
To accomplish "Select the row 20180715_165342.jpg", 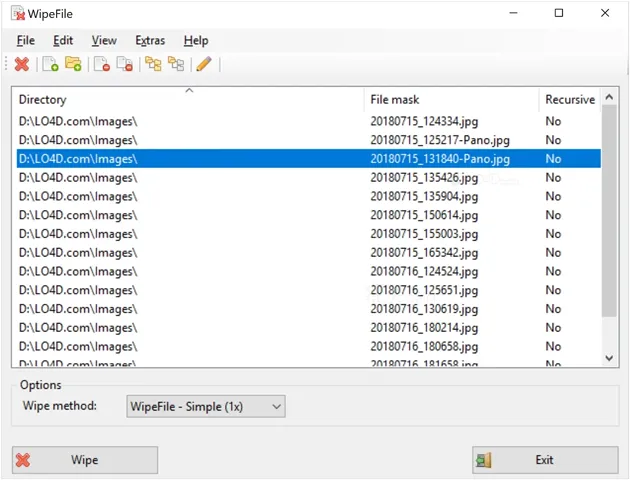I will pyautogui.click(x=309, y=253).
